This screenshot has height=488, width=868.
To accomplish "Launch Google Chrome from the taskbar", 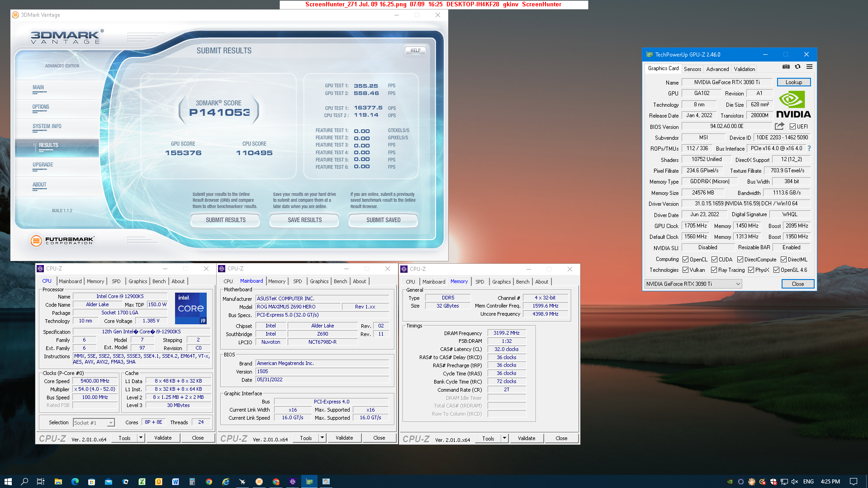I will (x=209, y=482).
